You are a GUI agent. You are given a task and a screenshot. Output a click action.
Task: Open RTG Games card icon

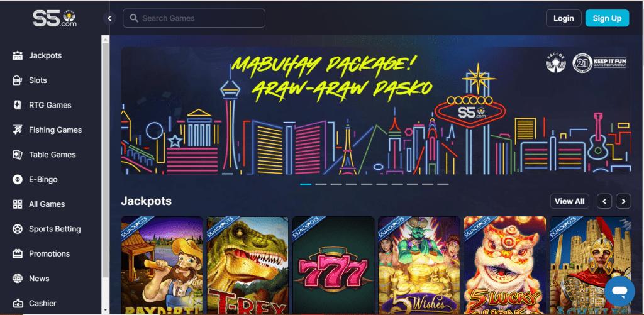click(x=18, y=105)
